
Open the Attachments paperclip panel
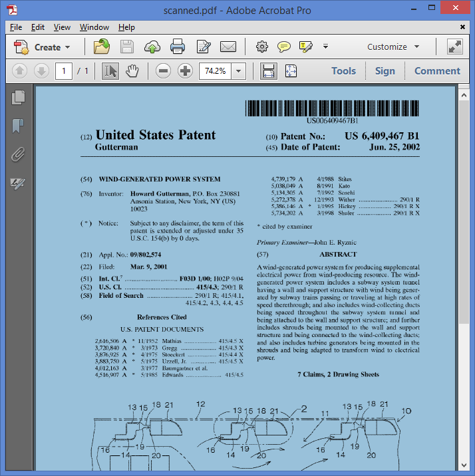tap(18, 154)
